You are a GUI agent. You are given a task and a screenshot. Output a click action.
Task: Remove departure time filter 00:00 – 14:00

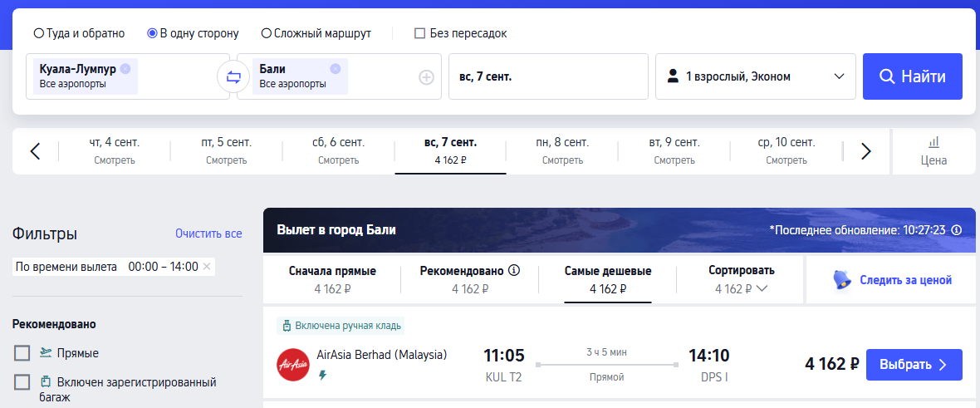coord(207,267)
